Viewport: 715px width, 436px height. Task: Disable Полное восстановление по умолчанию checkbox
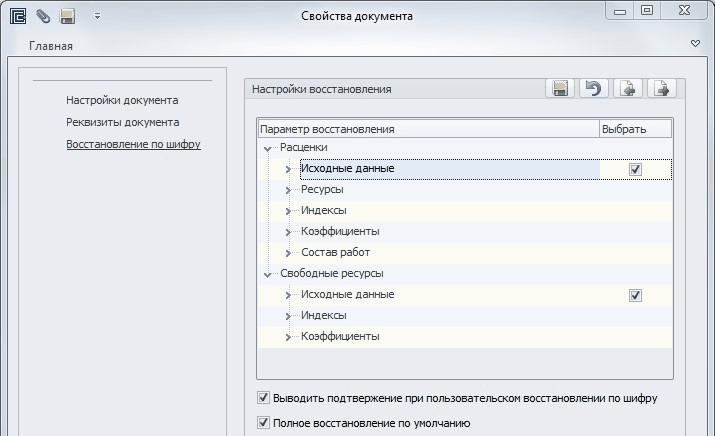click(264, 423)
